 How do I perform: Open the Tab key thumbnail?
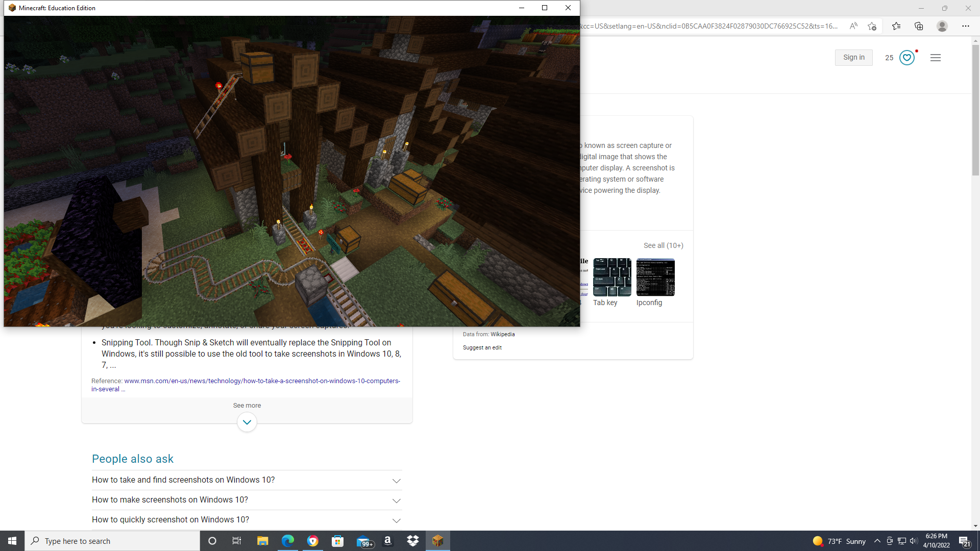click(612, 277)
